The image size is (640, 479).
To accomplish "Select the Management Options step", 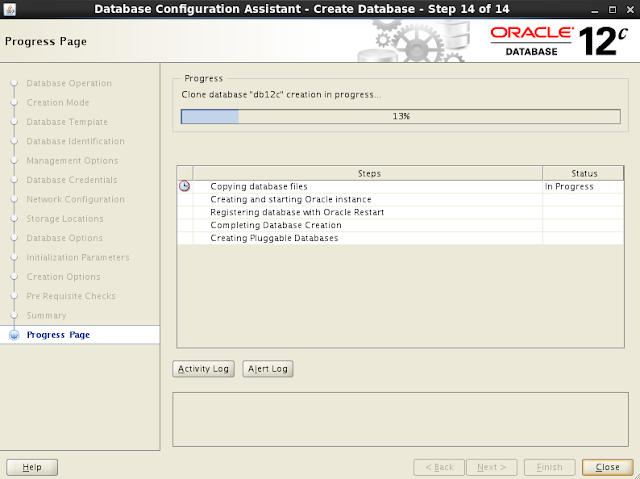I will tap(72, 161).
